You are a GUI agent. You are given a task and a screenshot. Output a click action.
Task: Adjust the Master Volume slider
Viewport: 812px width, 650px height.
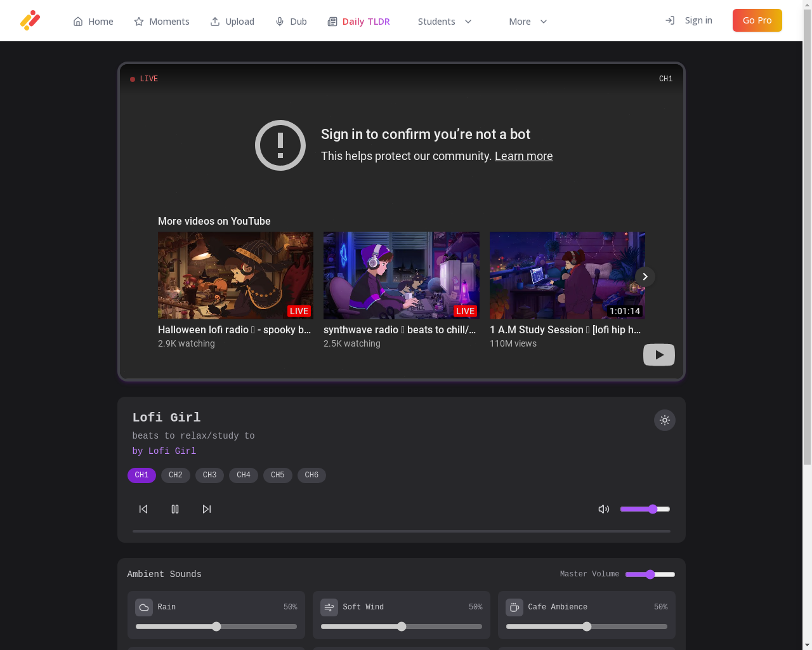click(x=650, y=574)
